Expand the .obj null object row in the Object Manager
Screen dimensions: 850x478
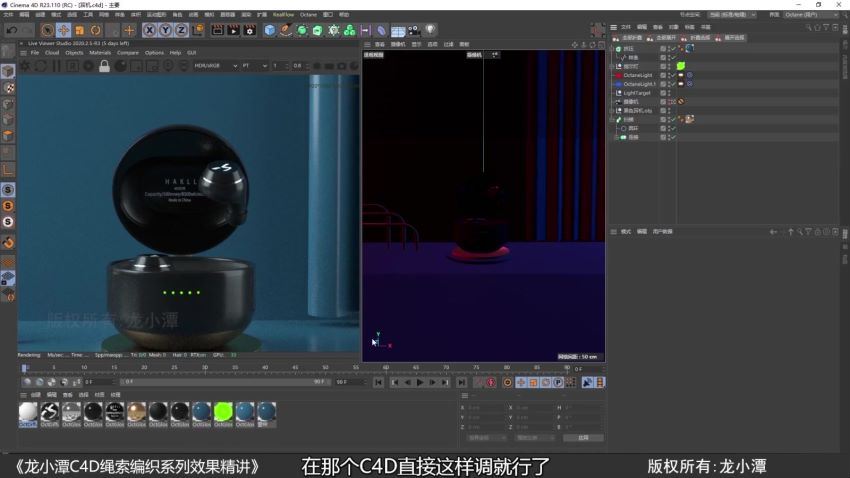click(x=613, y=111)
